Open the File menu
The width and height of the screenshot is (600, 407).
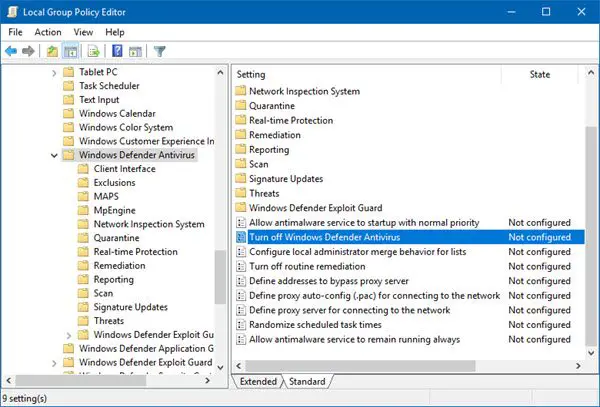tap(15, 32)
